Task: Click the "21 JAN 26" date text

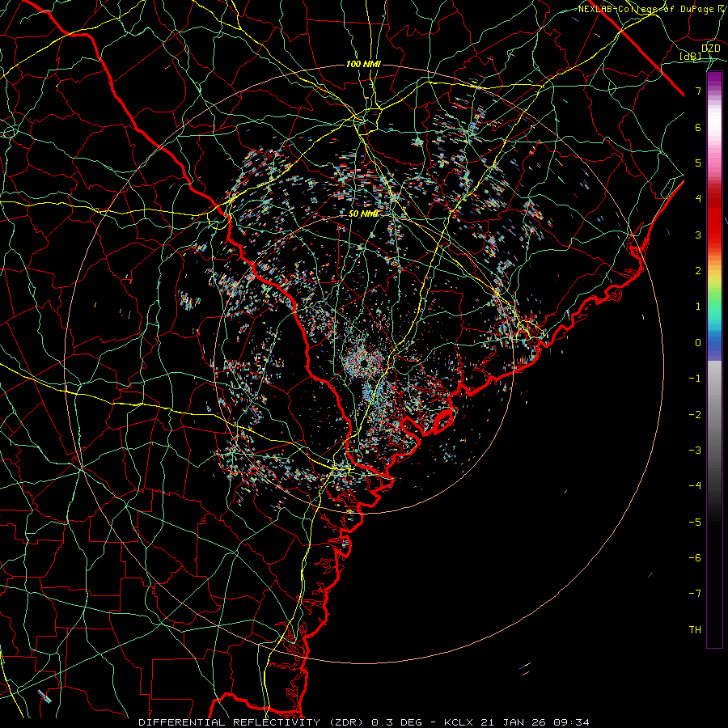Action: pos(513,722)
